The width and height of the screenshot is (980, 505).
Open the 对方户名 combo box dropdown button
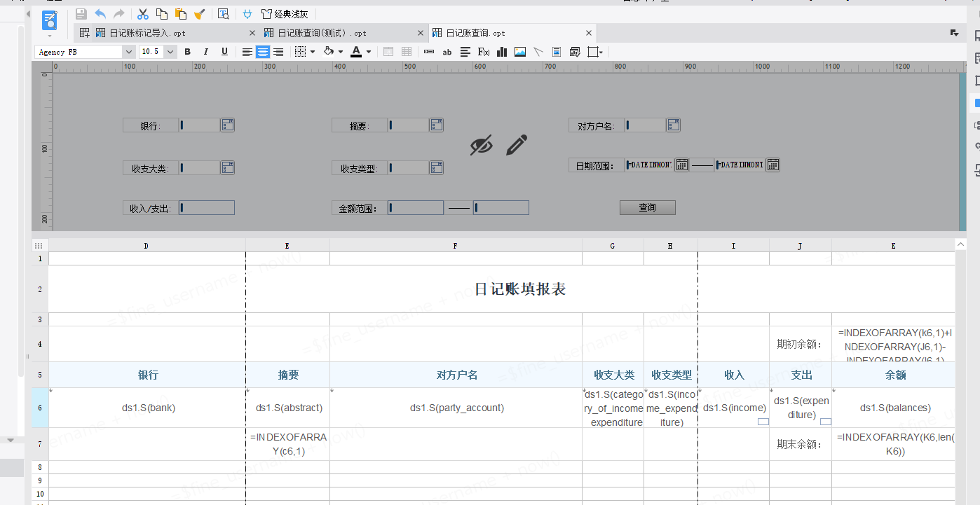point(673,125)
